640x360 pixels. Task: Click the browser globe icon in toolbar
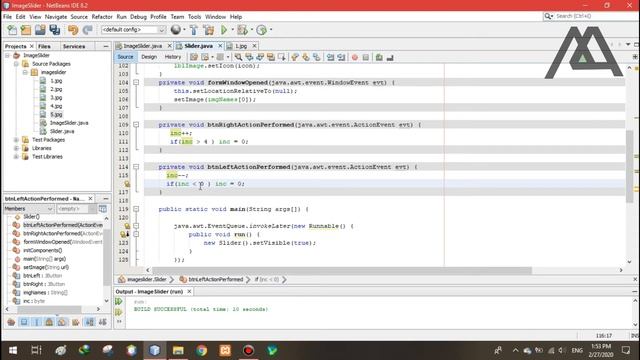pos(176,29)
